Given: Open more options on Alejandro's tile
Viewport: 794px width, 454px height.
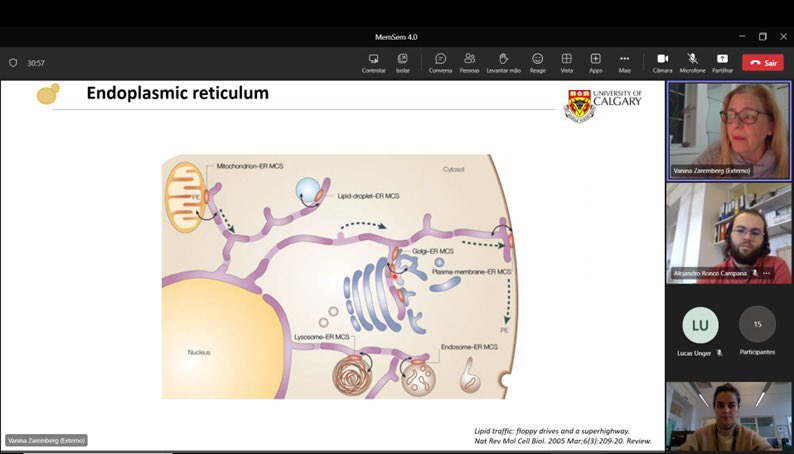Looking at the screenshot, I should [x=767, y=273].
